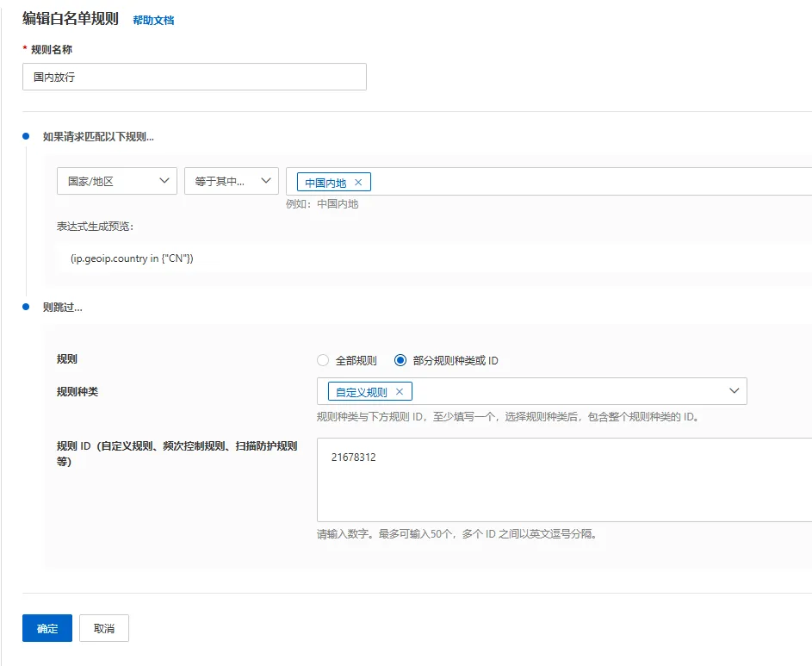This screenshot has height=666, width=812.
Task: Click the bullet beside 则跳过
Action: [26, 307]
